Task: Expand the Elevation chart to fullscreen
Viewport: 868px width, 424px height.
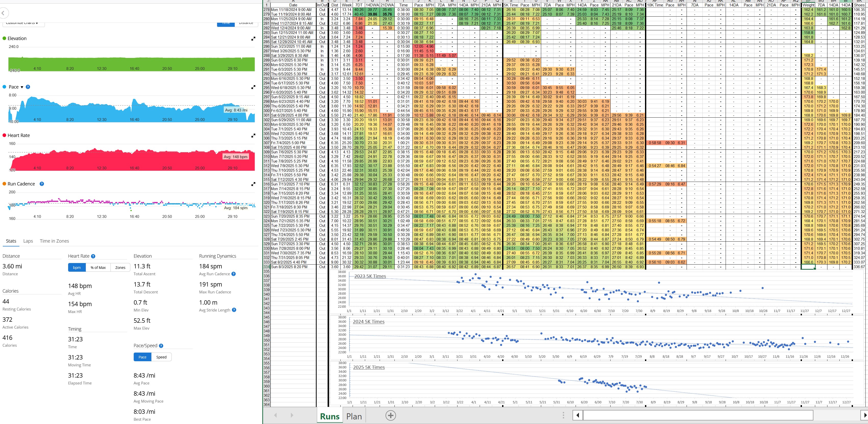Action: pyautogui.click(x=253, y=39)
